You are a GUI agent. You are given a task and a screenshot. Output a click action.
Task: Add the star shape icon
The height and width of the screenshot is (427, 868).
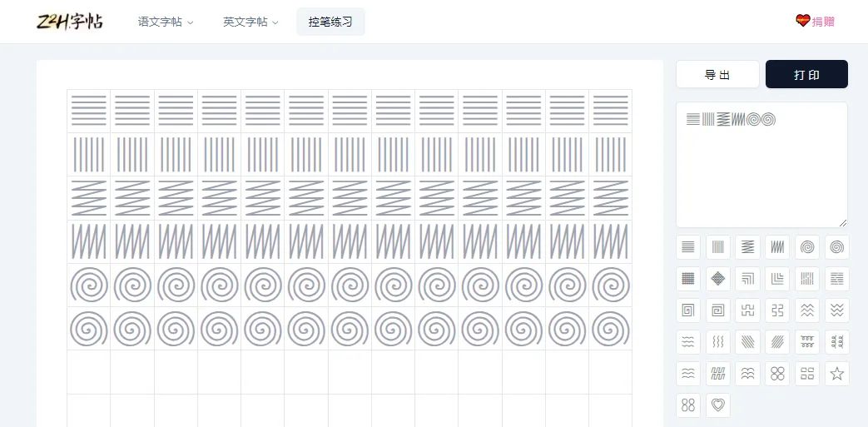(837, 374)
